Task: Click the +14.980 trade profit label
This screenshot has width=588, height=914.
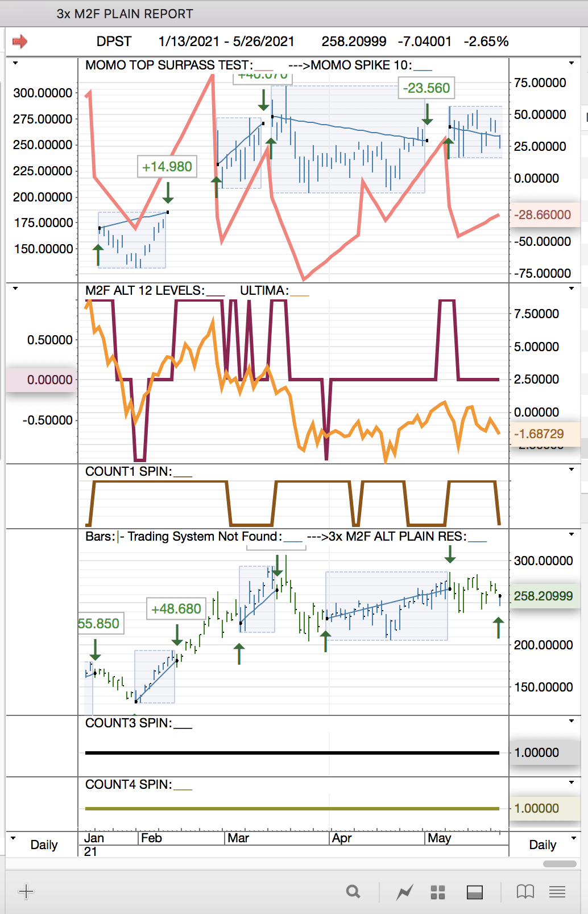Action: (x=167, y=167)
